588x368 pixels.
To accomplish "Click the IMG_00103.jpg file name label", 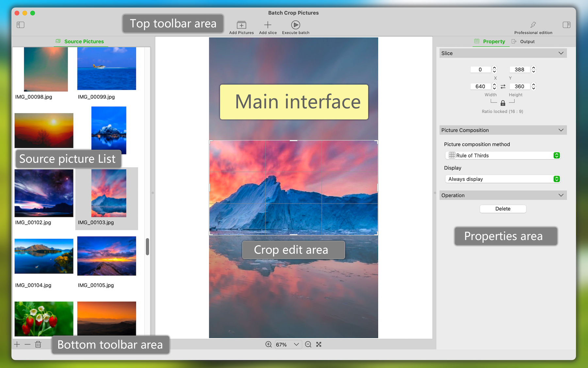I will pyautogui.click(x=96, y=222).
